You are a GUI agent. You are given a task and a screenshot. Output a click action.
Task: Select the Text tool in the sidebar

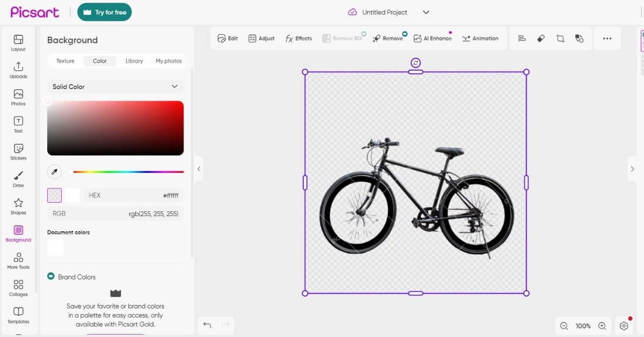(18, 125)
